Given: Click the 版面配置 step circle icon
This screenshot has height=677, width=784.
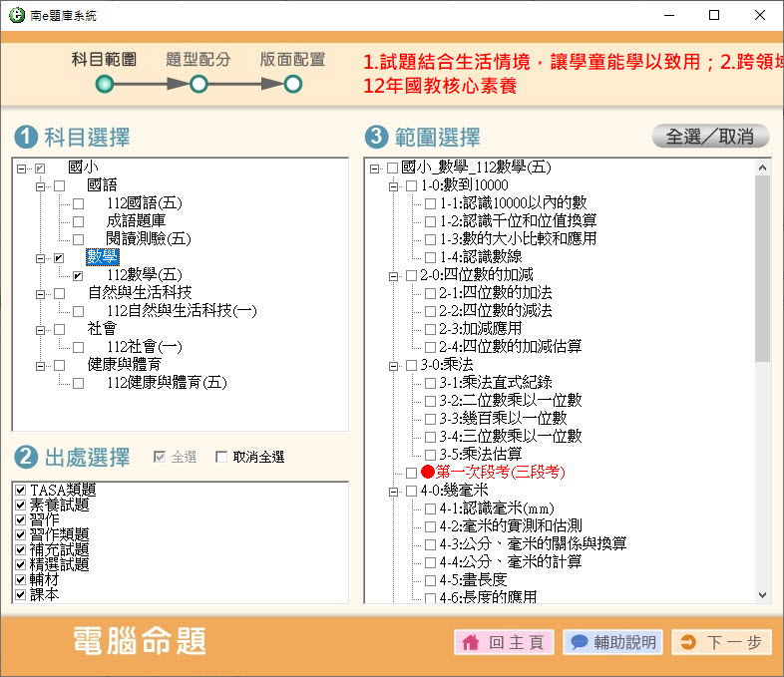Looking at the screenshot, I should (292, 85).
